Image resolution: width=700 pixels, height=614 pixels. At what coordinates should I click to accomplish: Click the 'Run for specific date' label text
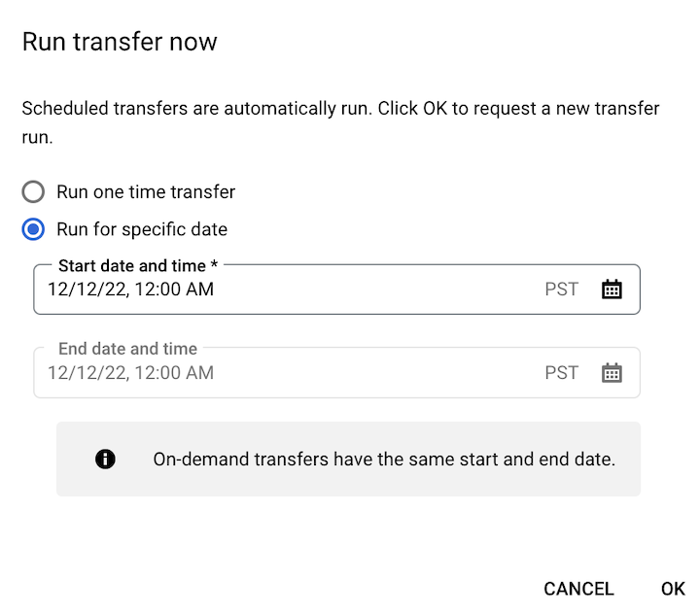point(142,230)
